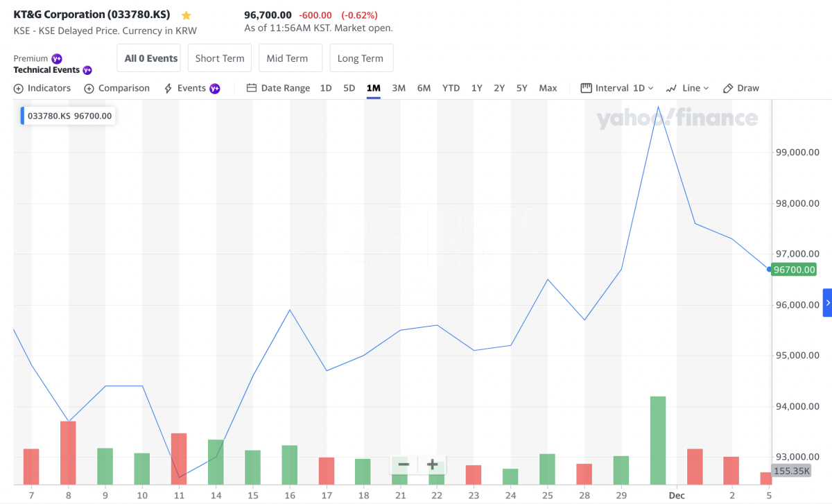The image size is (832, 504).
Task: Switch to the 3M range tab
Action: click(x=399, y=88)
